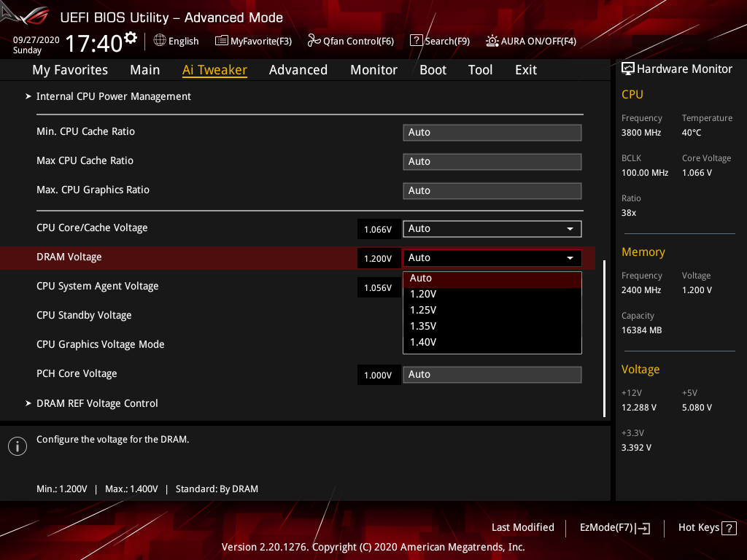Click the English language button
Viewport: 747px width, 560px height.
177,41
